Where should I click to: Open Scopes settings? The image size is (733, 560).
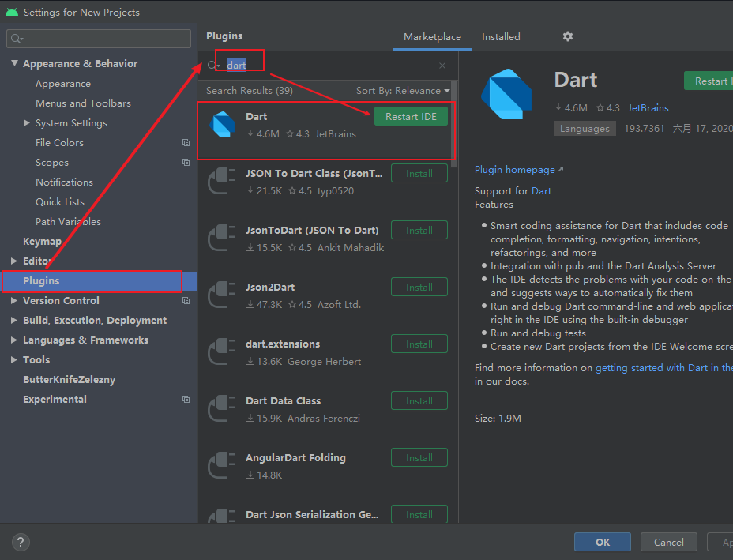click(x=52, y=162)
